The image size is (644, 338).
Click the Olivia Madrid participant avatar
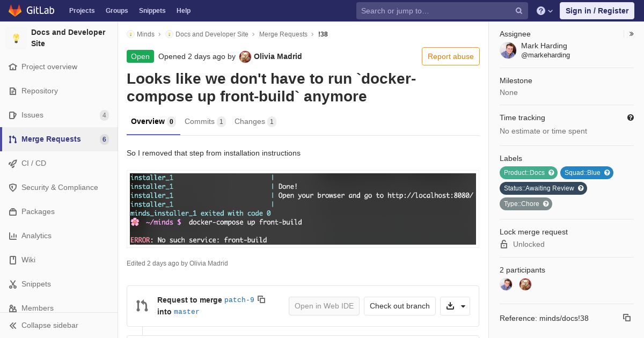point(525,284)
